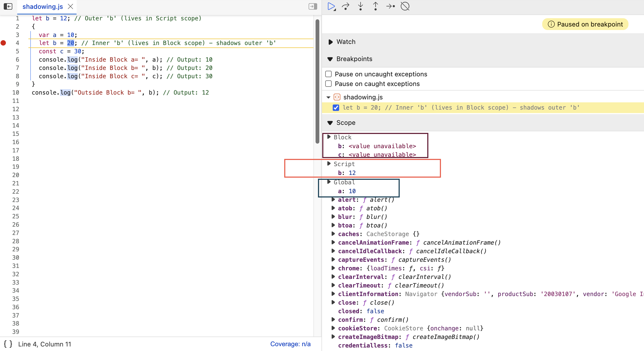Click Line 4, Column 11 status text
644x351 pixels.
tap(45, 344)
